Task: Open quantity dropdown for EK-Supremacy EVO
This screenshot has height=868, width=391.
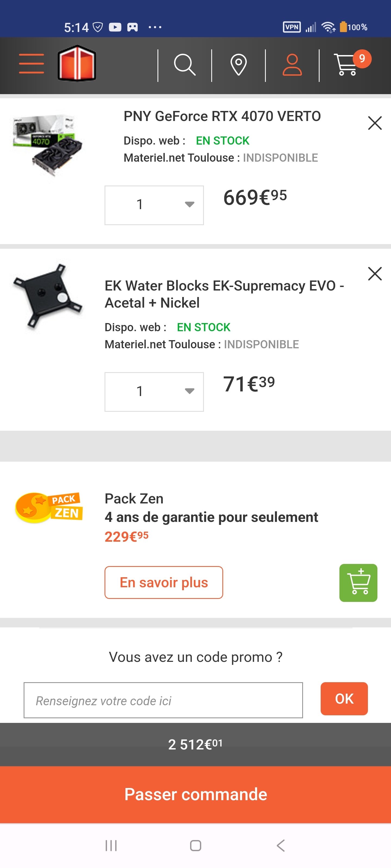Action: tap(154, 391)
